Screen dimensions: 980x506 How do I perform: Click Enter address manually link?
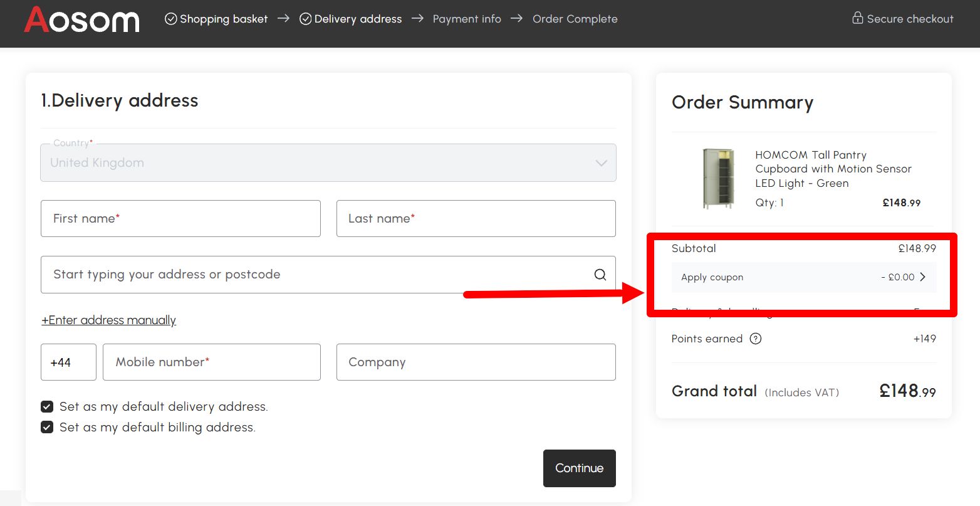point(108,320)
